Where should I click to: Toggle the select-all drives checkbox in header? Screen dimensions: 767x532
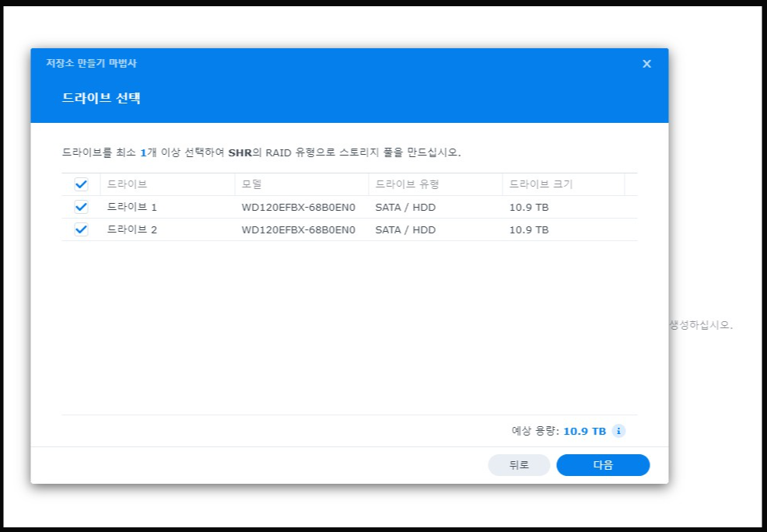click(x=81, y=184)
